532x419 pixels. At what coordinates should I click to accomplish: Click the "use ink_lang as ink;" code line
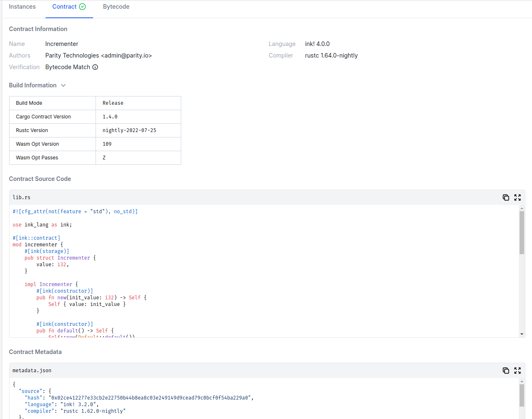coord(42,225)
